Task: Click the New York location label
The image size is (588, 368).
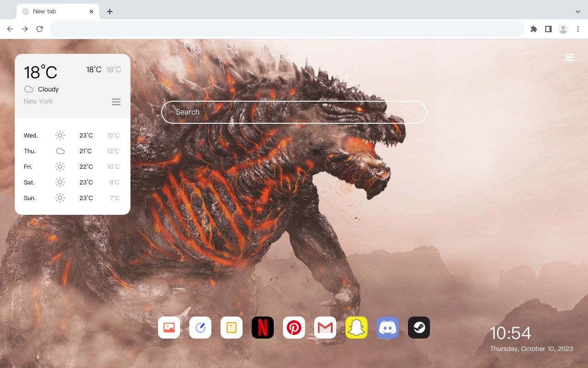Action: pyautogui.click(x=38, y=101)
